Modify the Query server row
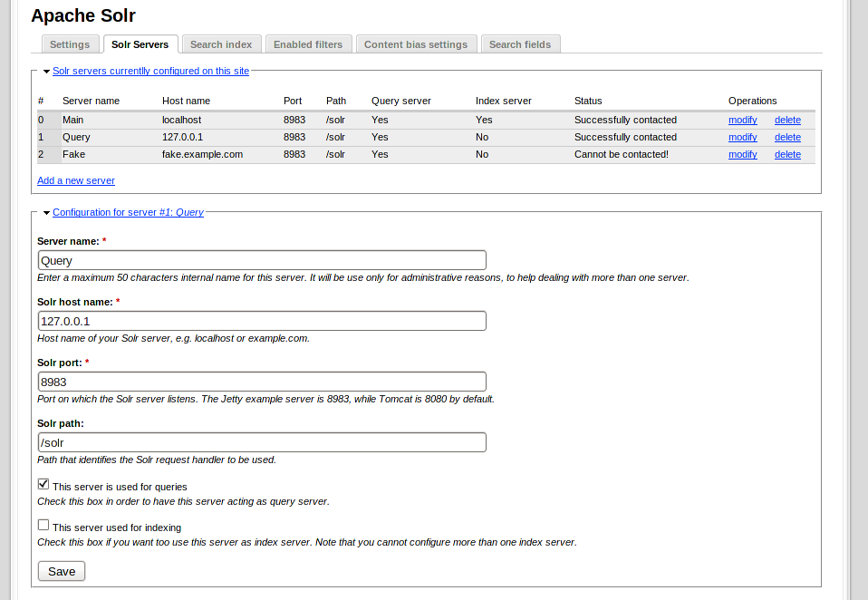Screen dimensions: 868x600 coord(742,137)
